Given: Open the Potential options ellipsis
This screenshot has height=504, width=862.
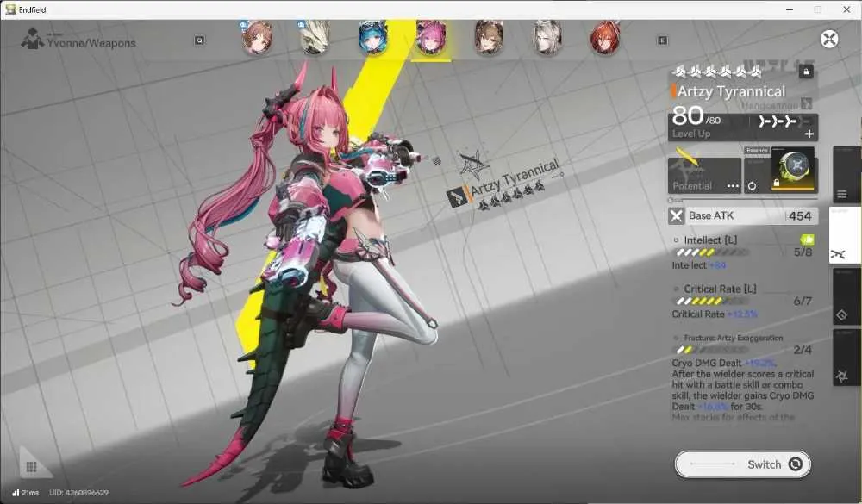Looking at the screenshot, I should (x=733, y=186).
